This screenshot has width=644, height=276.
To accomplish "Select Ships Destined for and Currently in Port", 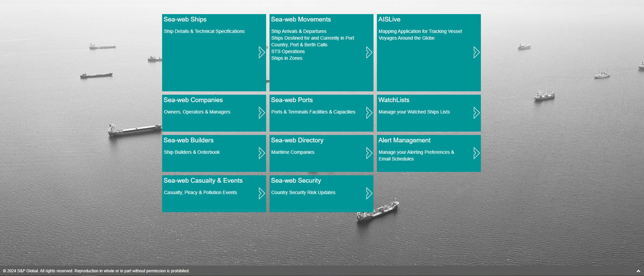I will point(312,38).
